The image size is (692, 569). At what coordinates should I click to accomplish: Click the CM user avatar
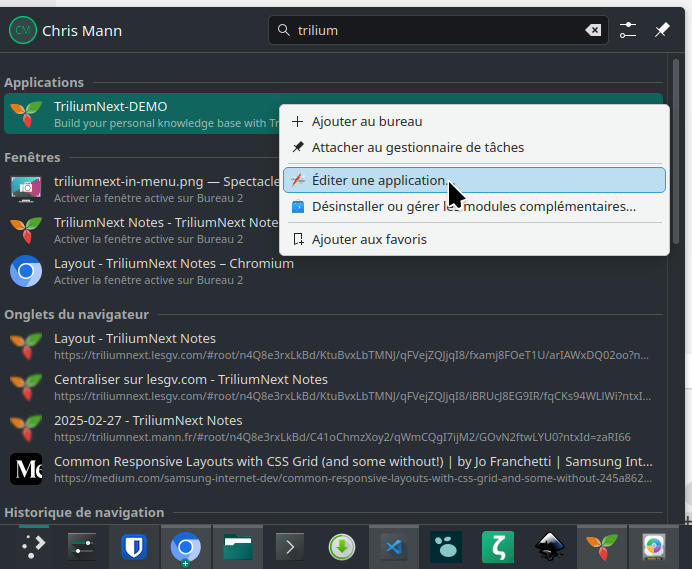23,30
